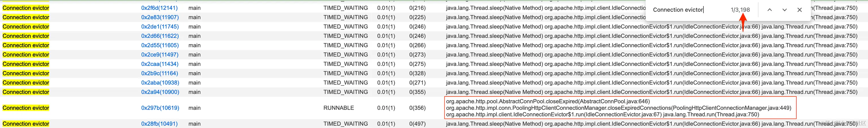868x128 pixels.
Task: Open thread ID link 0x2d55(11605)
Action: (x=160, y=45)
